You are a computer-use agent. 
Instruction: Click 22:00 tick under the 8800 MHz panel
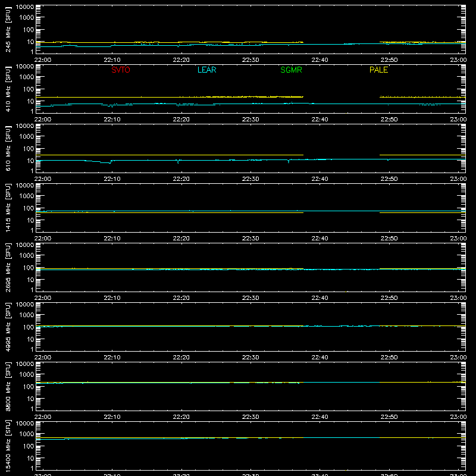click(43, 417)
